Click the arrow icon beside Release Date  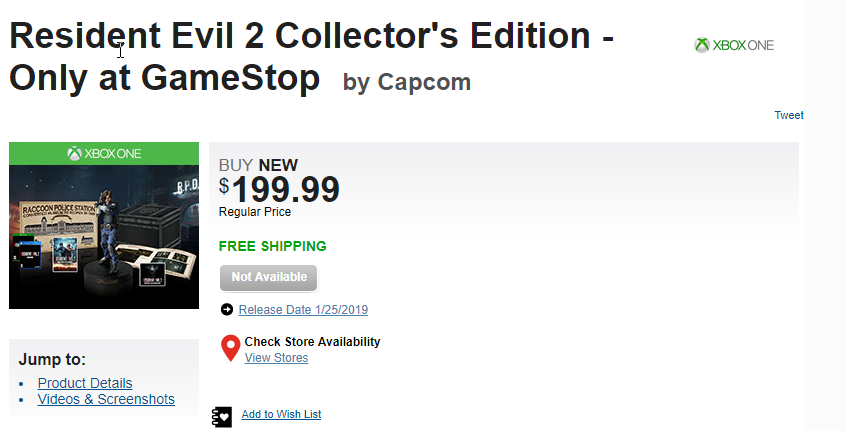point(227,310)
